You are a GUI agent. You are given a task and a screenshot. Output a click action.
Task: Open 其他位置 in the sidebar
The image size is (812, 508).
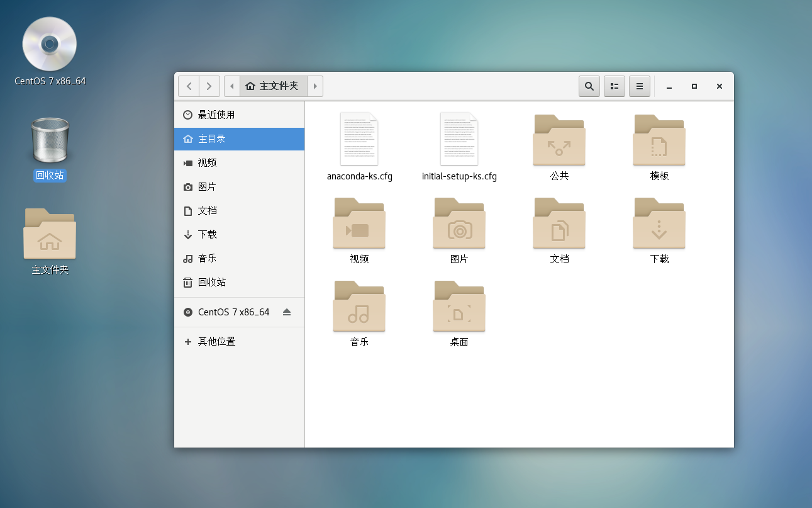pyautogui.click(x=239, y=341)
